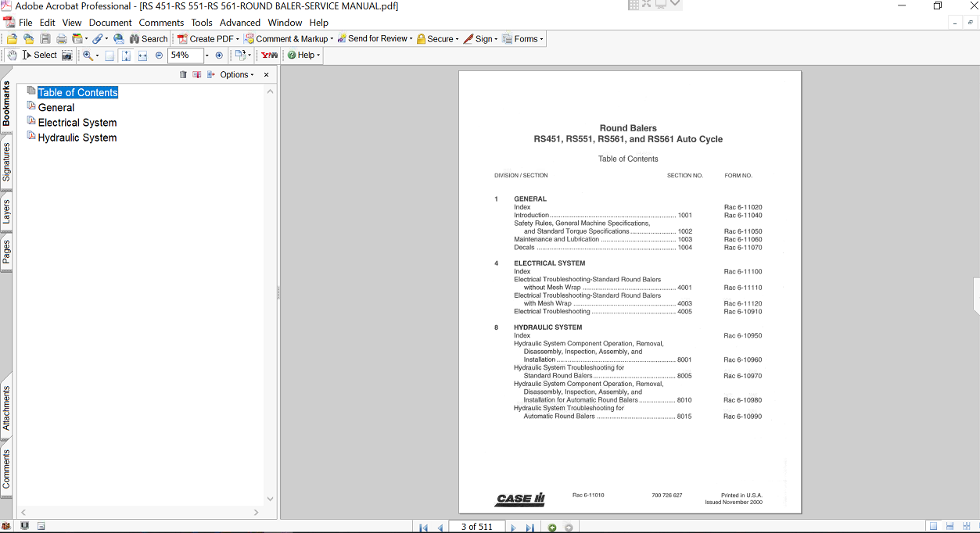Go to the next page arrow
980x533 pixels.
tap(513, 528)
